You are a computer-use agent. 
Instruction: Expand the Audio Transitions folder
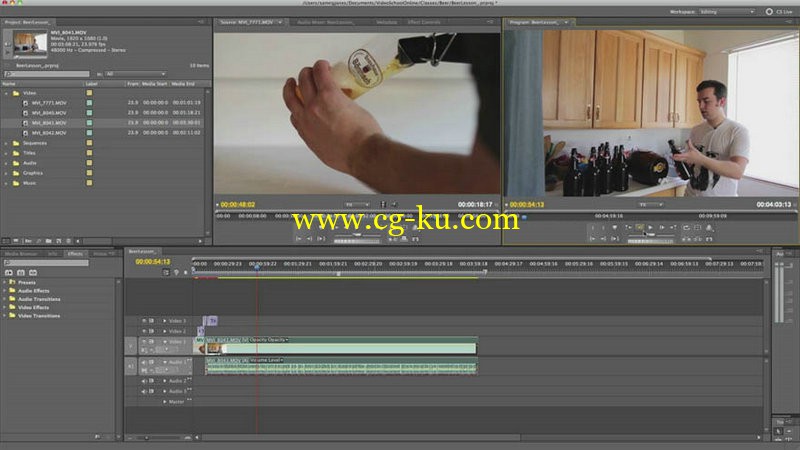point(5,299)
